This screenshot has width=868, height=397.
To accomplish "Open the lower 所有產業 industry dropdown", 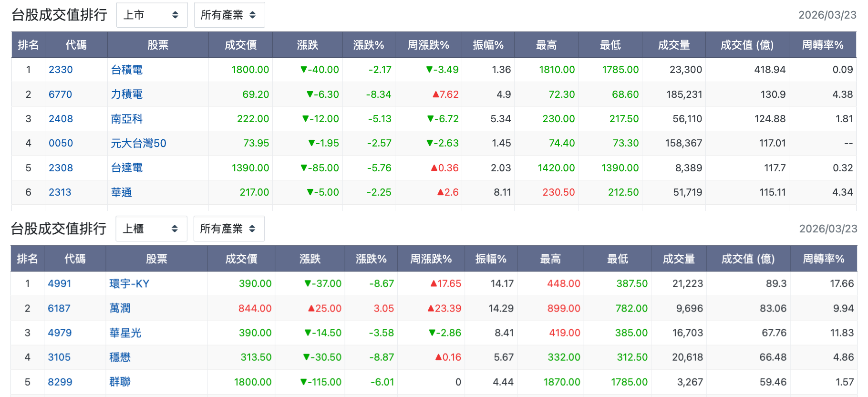I will (228, 229).
